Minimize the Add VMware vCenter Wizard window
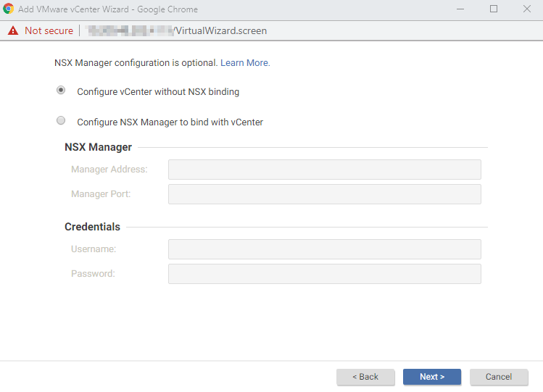Image resolution: width=543 pixels, height=392 pixels. (460, 9)
